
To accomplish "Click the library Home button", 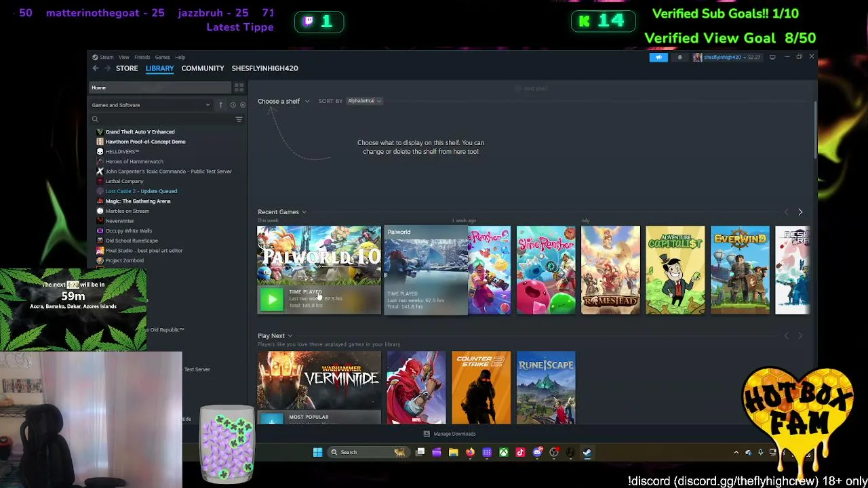I will click(161, 87).
